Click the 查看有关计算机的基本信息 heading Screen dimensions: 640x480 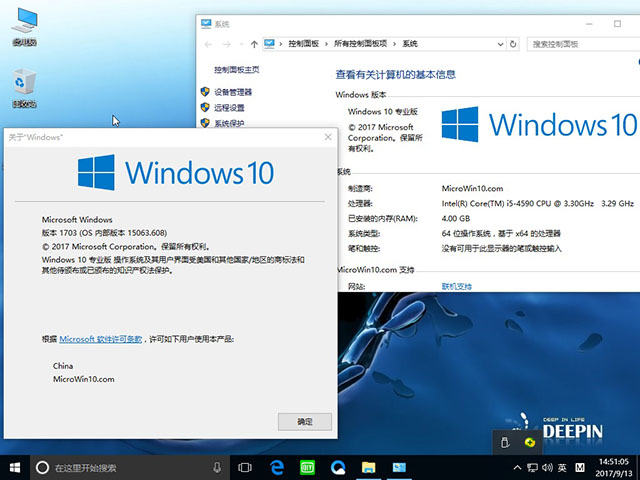point(395,74)
